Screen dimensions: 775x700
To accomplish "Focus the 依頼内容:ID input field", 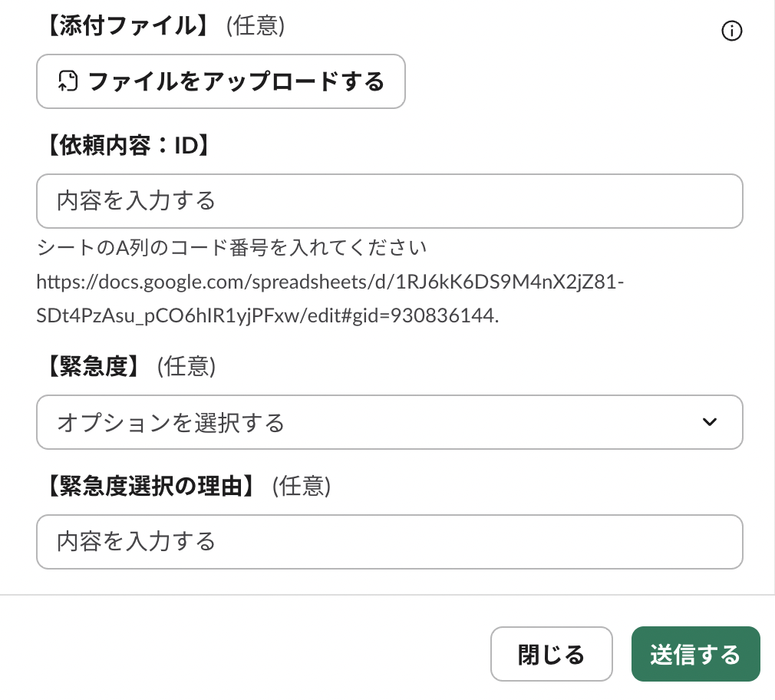I will pyautogui.click(x=389, y=201).
